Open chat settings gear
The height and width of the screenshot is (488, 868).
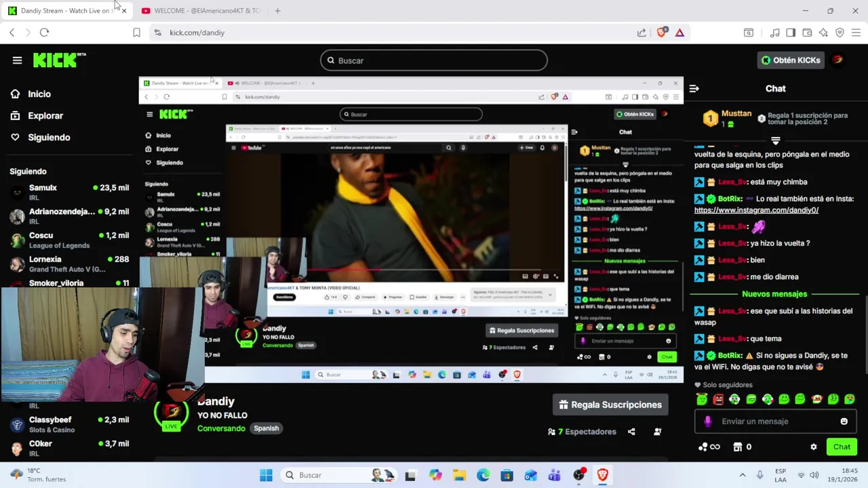click(x=813, y=447)
